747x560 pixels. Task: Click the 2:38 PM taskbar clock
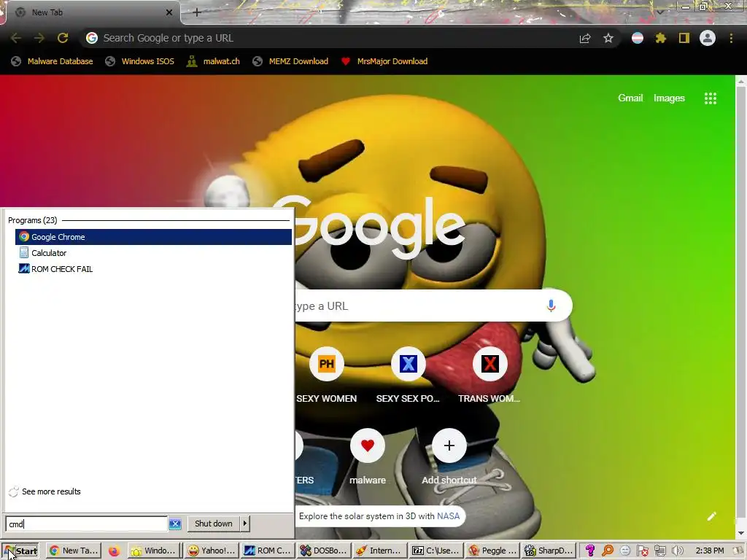click(709, 551)
